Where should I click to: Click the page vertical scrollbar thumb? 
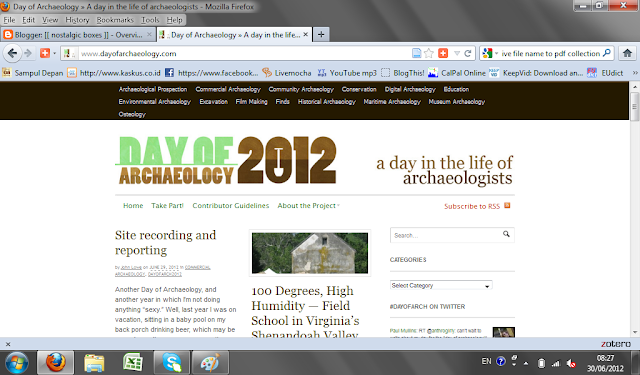634,107
